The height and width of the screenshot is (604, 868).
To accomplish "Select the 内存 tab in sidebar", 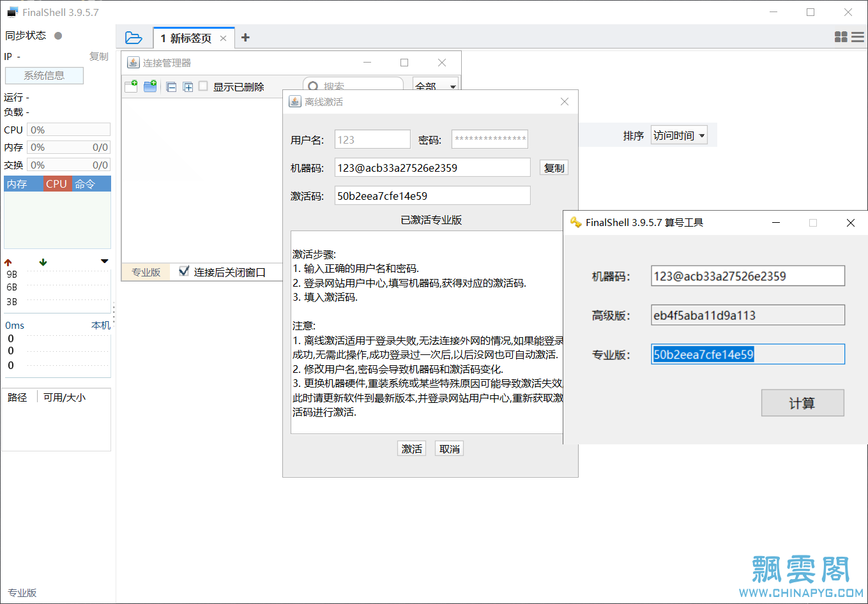I will 23,184.
